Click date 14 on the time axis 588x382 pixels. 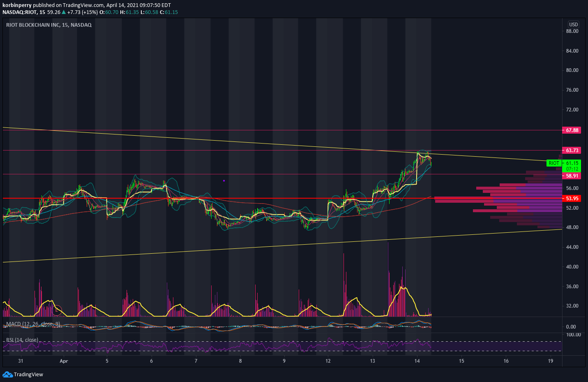[x=417, y=361]
